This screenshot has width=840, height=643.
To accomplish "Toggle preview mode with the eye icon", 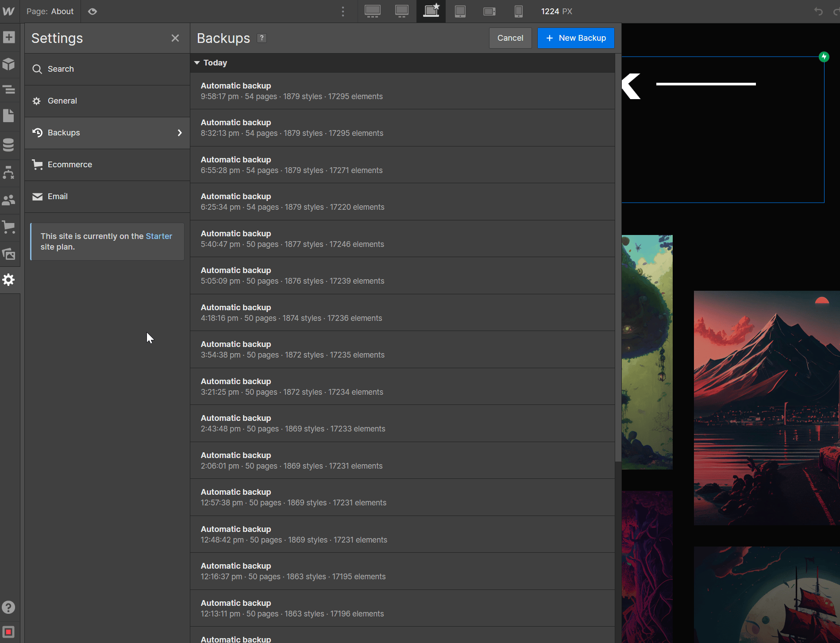I will 92,12.
